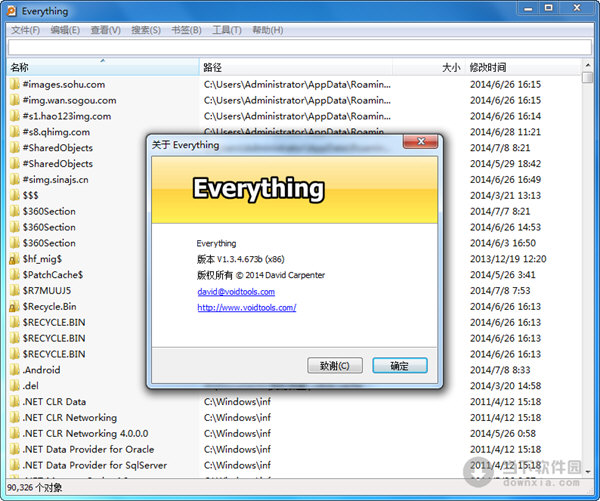Click path C:\Windows\inf of .NET CLR Data
This screenshot has height=501, width=600.
pos(237,402)
